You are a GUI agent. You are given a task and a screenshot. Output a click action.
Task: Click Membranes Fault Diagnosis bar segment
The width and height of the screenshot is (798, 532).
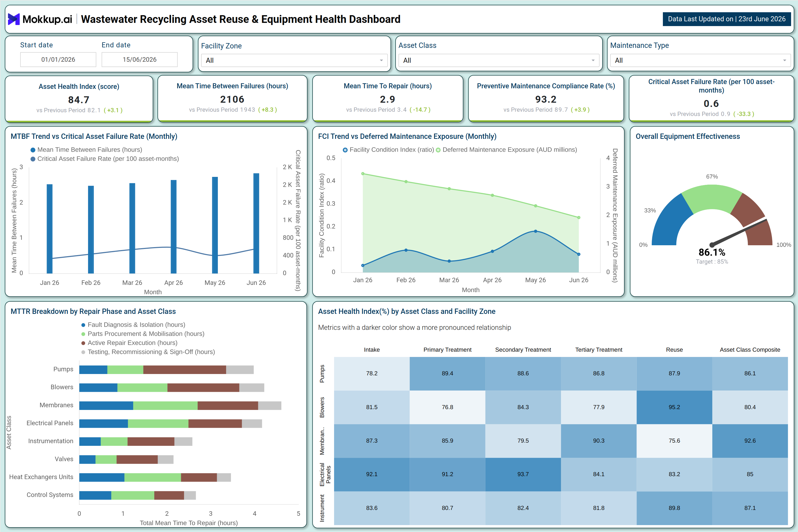click(x=106, y=406)
